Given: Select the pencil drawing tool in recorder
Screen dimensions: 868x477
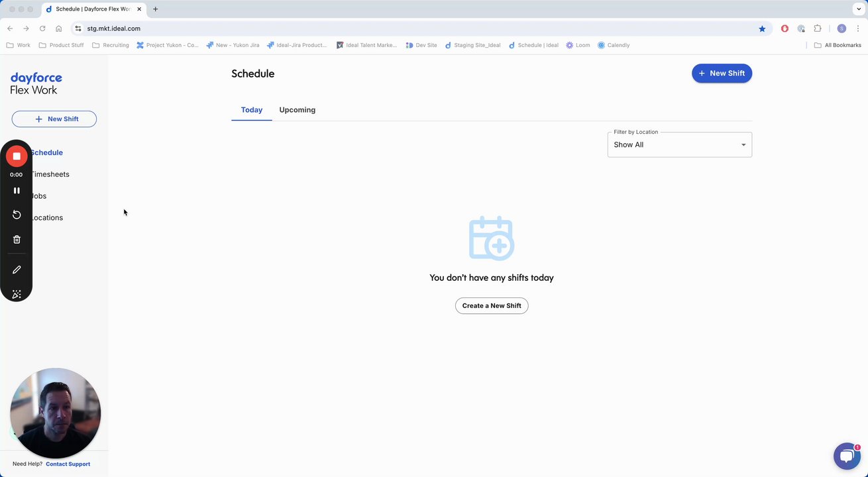Looking at the screenshot, I should pyautogui.click(x=17, y=270).
